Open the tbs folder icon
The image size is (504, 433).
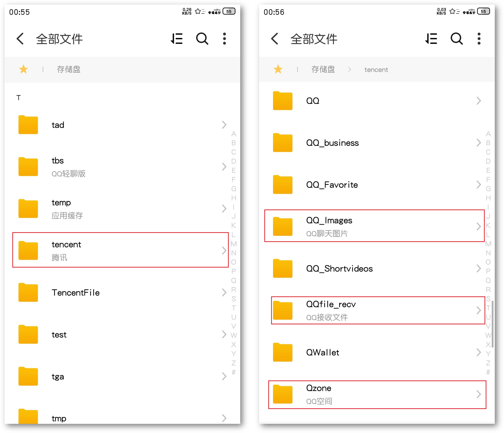[28, 166]
